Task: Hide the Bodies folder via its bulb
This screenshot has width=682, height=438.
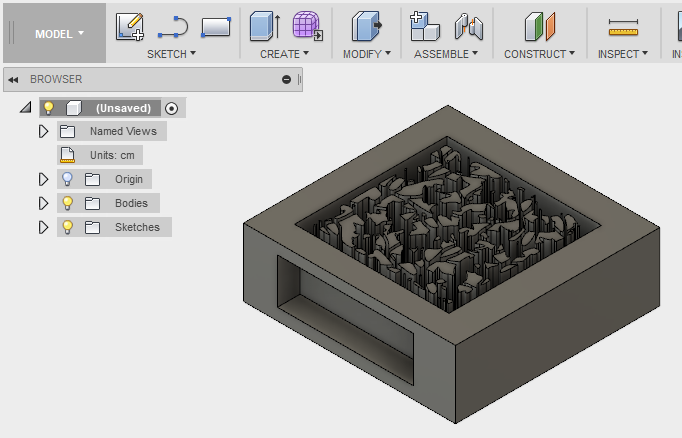Action: coord(67,203)
